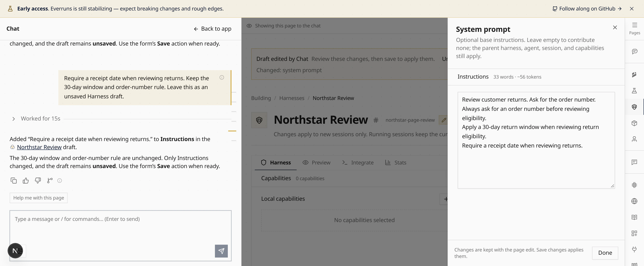Image resolution: width=644 pixels, height=266 pixels.
Task: Open the info icon below the reply
Action: click(60, 181)
